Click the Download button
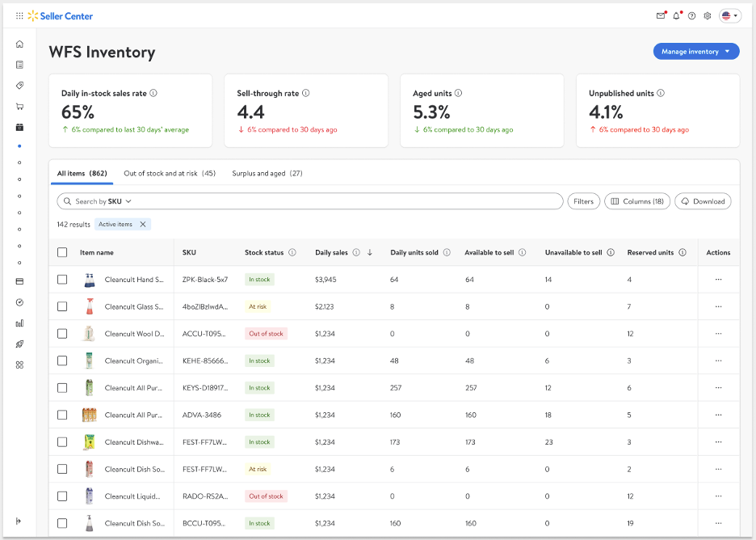Viewport: 756px width, 540px height. point(703,201)
